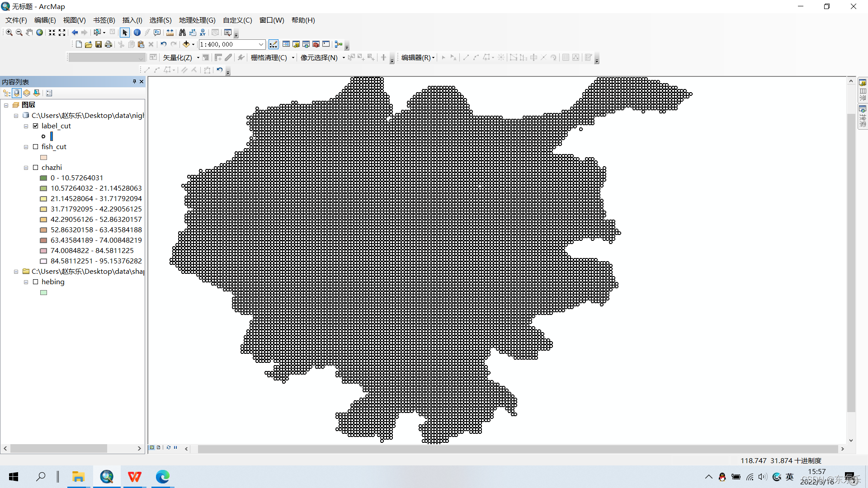Enable the fish_cut layer checkbox
Screen dimensions: 868x488
pos(36,147)
